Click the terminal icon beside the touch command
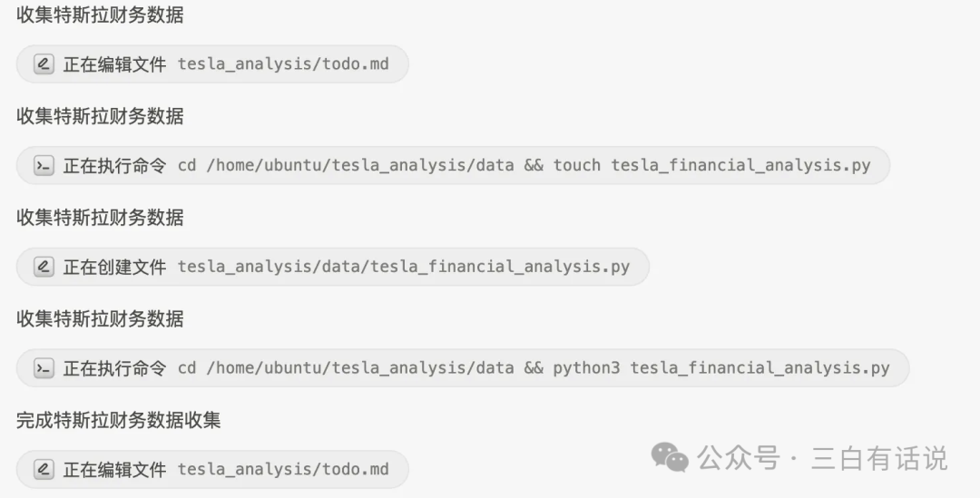Screen dimensions: 980x498 (44, 166)
